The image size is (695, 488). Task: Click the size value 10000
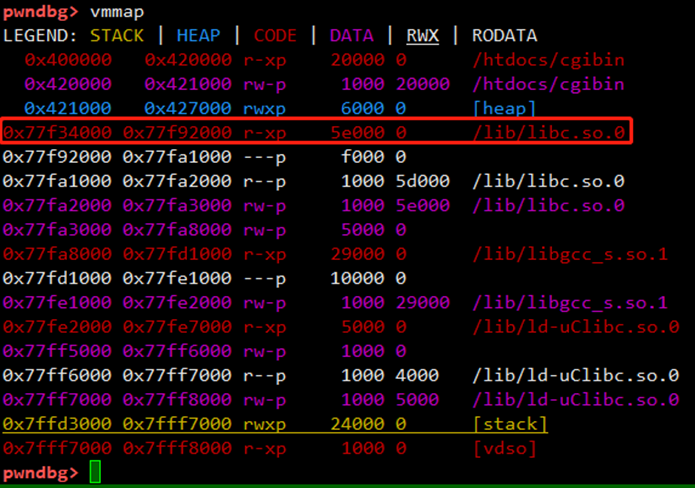pos(358,278)
